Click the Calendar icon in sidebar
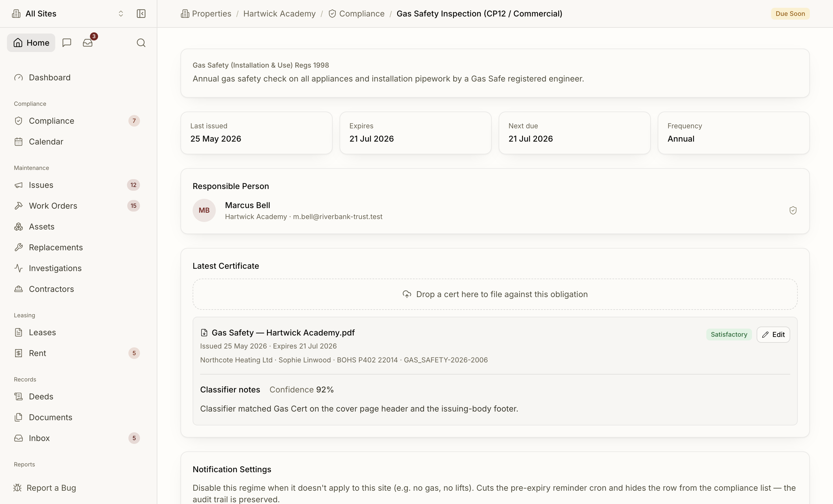The image size is (833, 504). (19, 142)
